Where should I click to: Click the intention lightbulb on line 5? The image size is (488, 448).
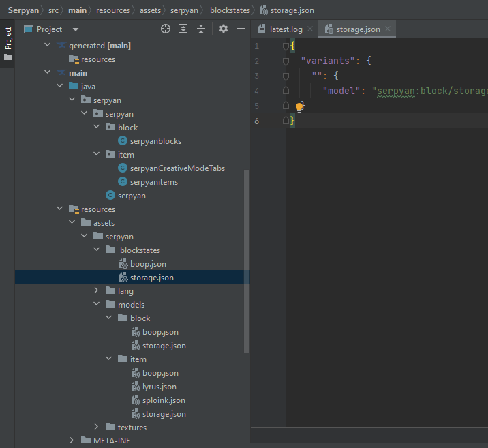coord(299,107)
